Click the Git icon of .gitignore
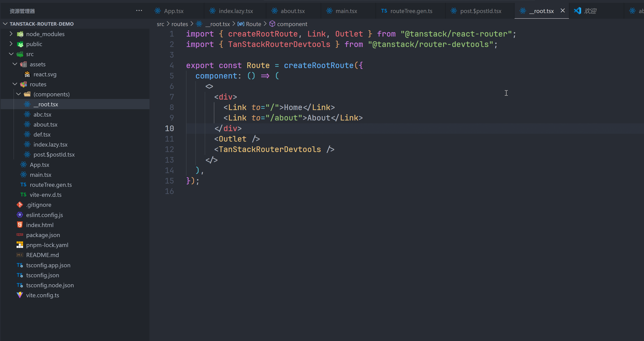644x341 pixels. [x=20, y=205]
